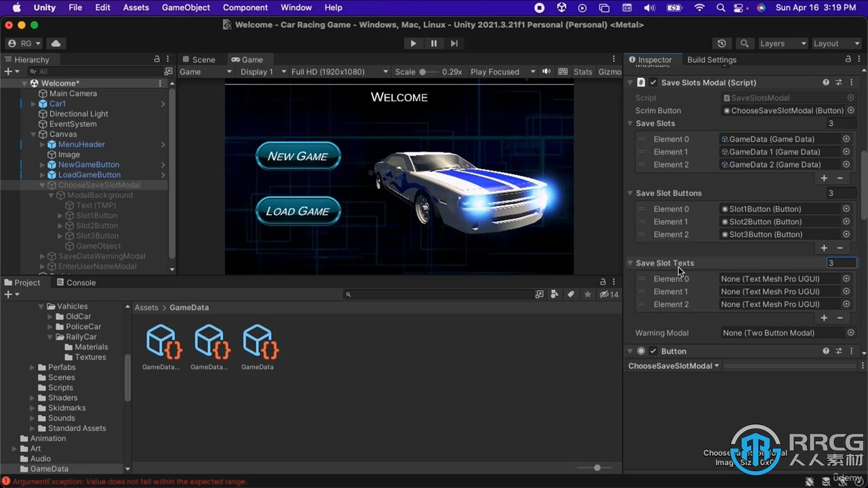Click Load Game button in Game view
The image size is (868, 488).
coord(298,211)
